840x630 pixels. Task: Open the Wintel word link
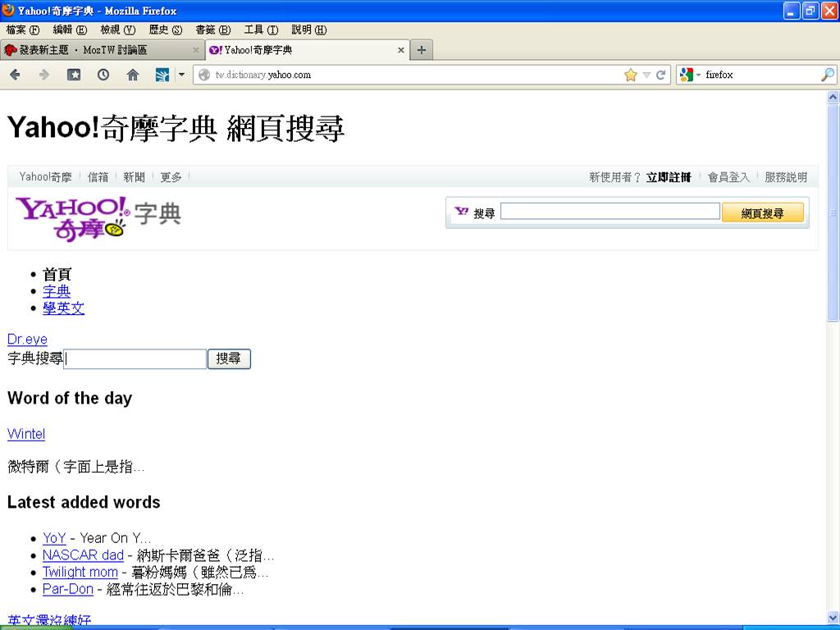(26, 434)
